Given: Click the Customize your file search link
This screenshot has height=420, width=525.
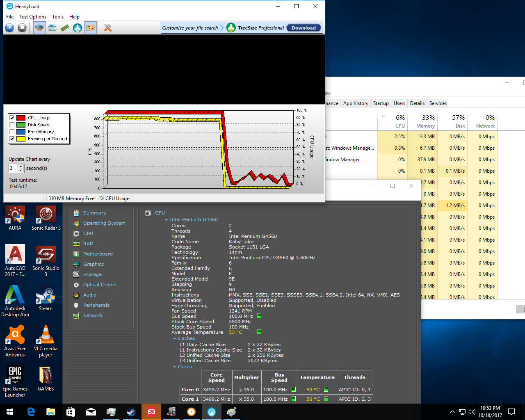Looking at the screenshot, I should pyautogui.click(x=190, y=28).
